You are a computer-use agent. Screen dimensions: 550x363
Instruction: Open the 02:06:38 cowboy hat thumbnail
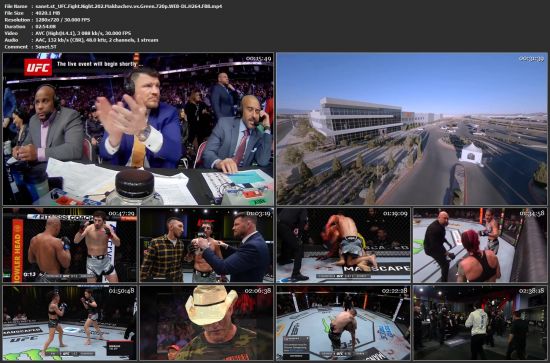[207, 323]
